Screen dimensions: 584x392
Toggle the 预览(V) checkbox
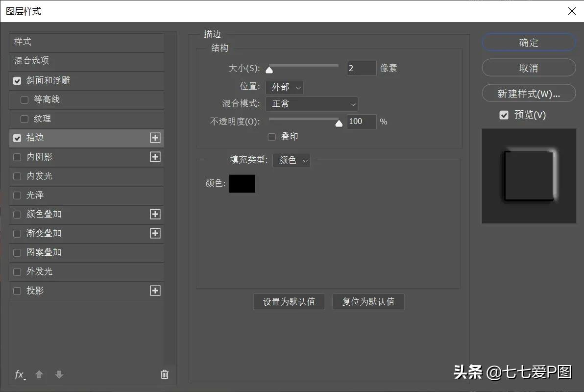tap(504, 115)
